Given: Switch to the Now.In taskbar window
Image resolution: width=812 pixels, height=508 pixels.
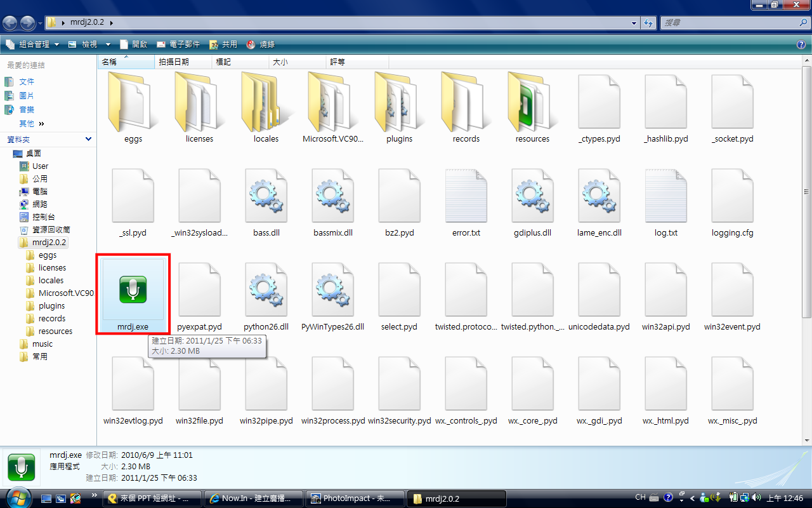Looking at the screenshot, I should point(253,498).
